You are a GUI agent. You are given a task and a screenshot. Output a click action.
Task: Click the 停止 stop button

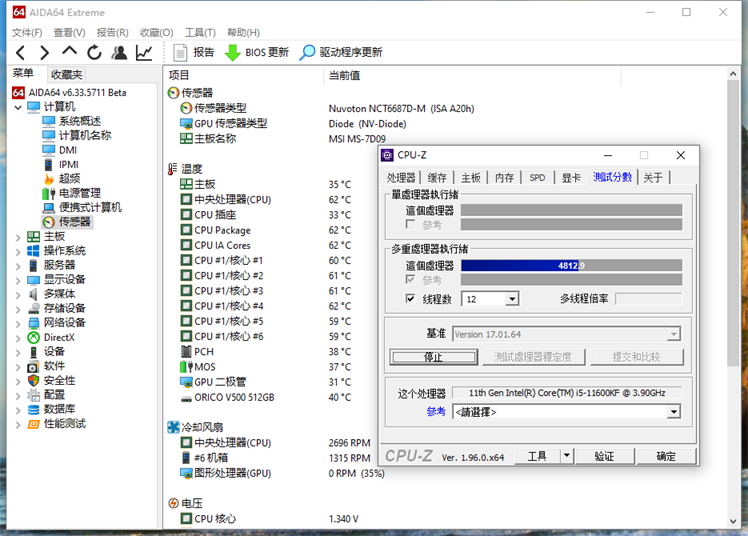coord(433,357)
